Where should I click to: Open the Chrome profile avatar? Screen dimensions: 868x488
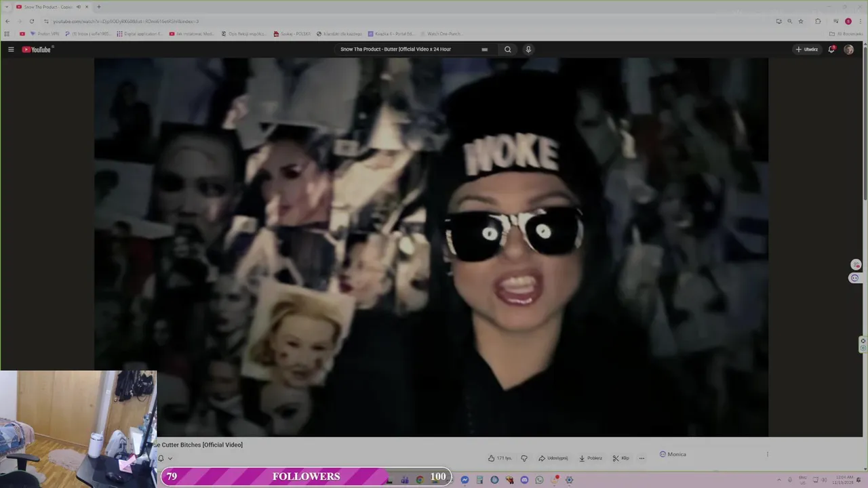point(848,21)
